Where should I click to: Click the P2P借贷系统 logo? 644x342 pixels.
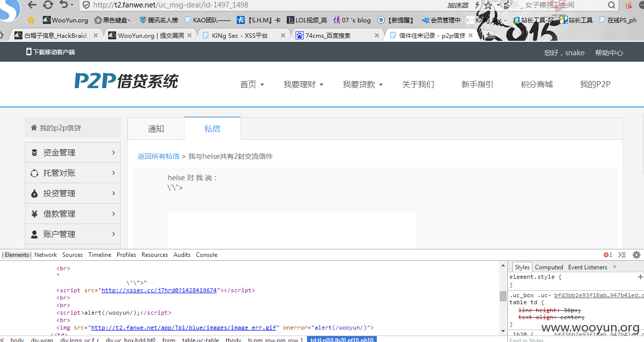[x=126, y=81]
